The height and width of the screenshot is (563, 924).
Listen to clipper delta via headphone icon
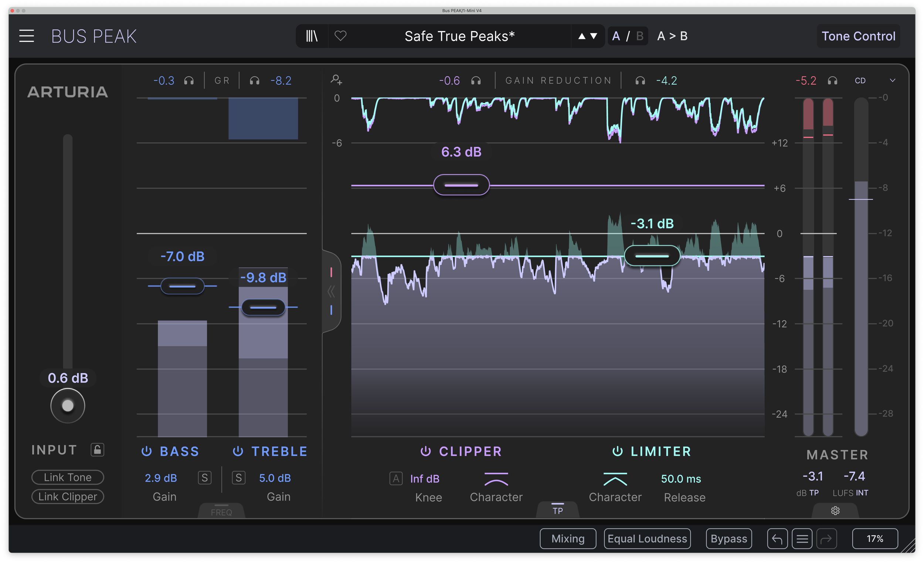[476, 81]
